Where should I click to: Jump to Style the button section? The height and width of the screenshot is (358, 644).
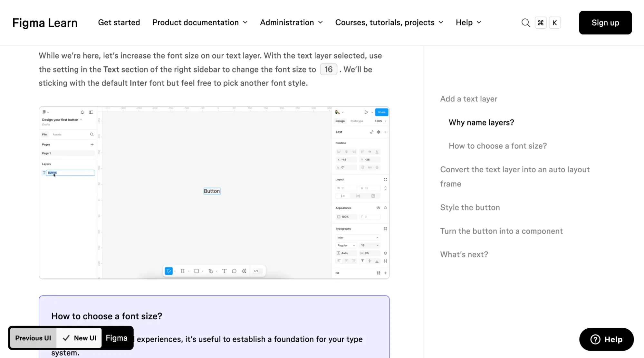(x=470, y=207)
